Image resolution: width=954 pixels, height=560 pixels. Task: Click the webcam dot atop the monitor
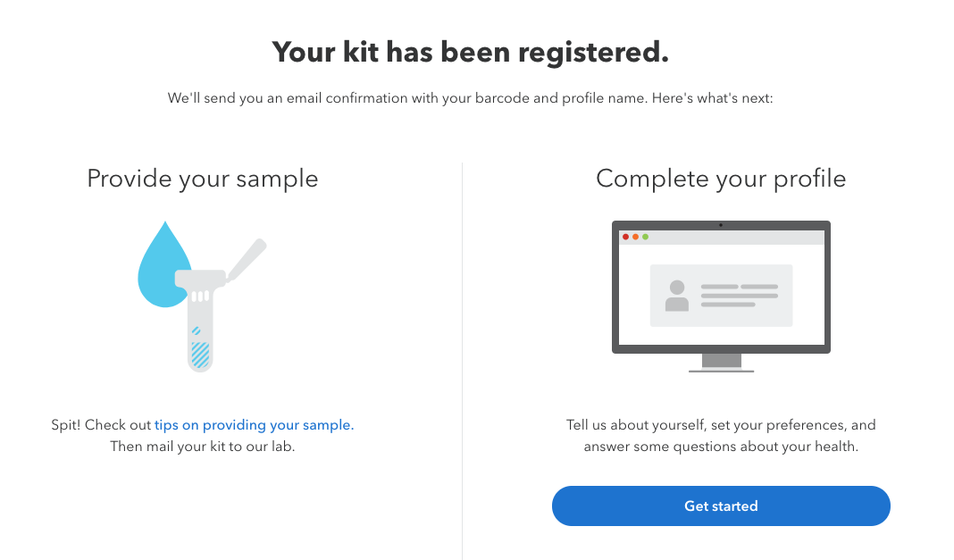coord(721,225)
